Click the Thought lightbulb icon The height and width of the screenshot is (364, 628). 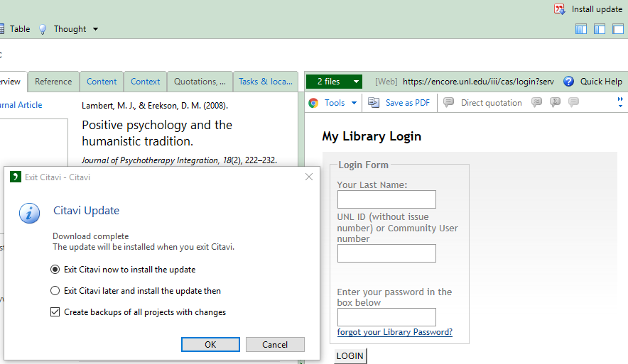click(43, 29)
